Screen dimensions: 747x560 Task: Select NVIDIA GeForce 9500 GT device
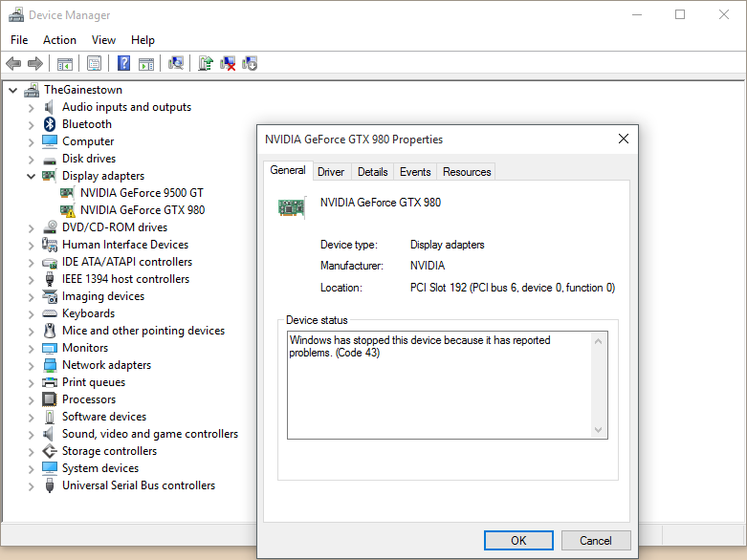pyautogui.click(x=142, y=193)
